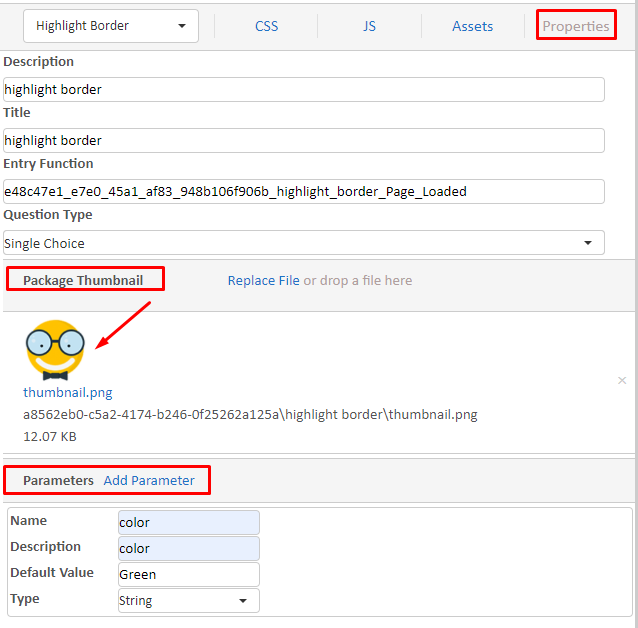
Task: Switch to the JS tab
Action: pos(369,26)
